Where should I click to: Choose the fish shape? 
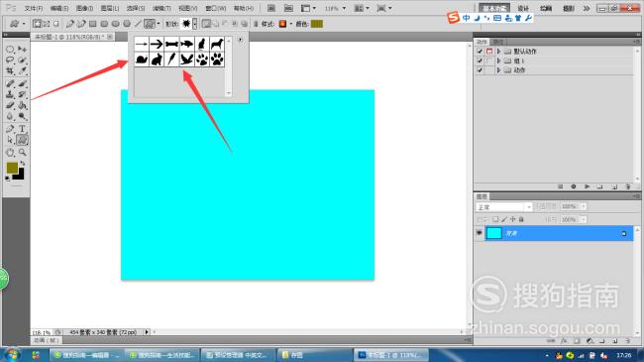[187, 44]
